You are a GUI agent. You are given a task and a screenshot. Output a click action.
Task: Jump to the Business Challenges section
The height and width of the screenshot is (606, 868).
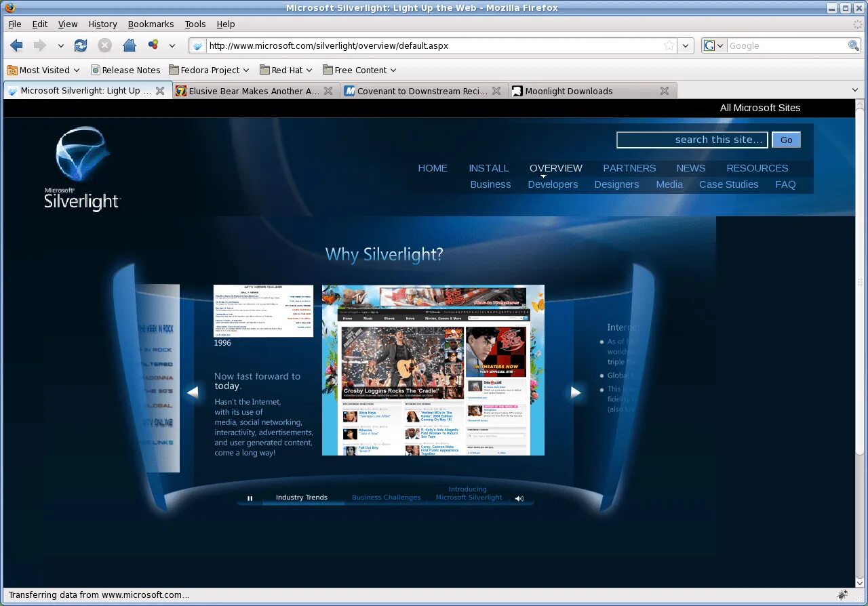tap(387, 498)
